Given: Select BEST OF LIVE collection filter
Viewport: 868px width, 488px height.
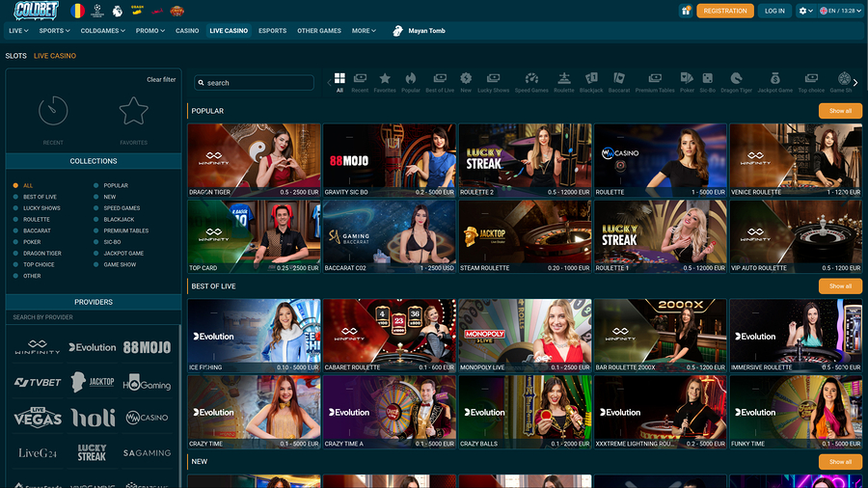Looking at the screenshot, I should click(x=36, y=197).
